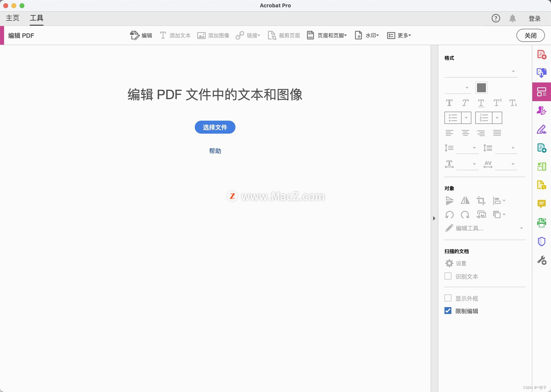The height and width of the screenshot is (392, 551).
Task: Open the Protect shield icon
Action: click(x=542, y=241)
